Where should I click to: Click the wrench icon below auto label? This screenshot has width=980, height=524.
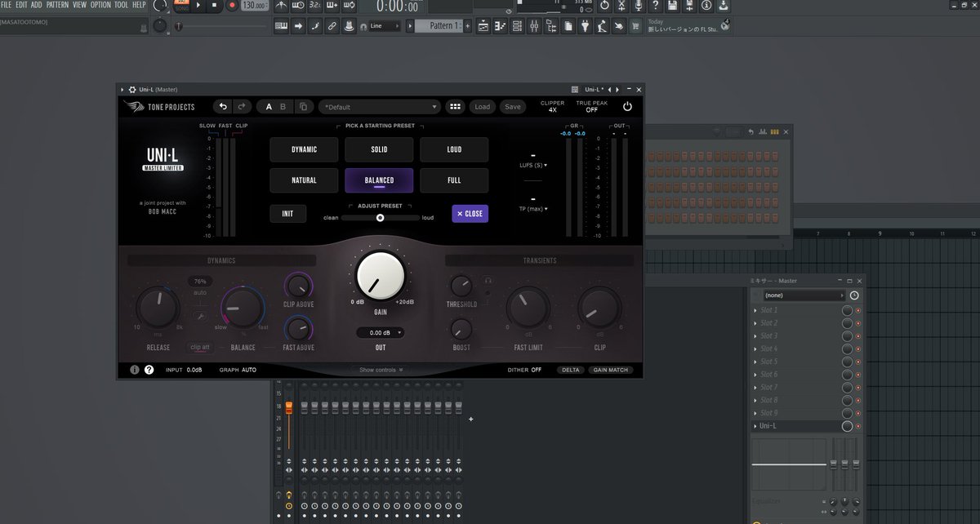(200, 316)
